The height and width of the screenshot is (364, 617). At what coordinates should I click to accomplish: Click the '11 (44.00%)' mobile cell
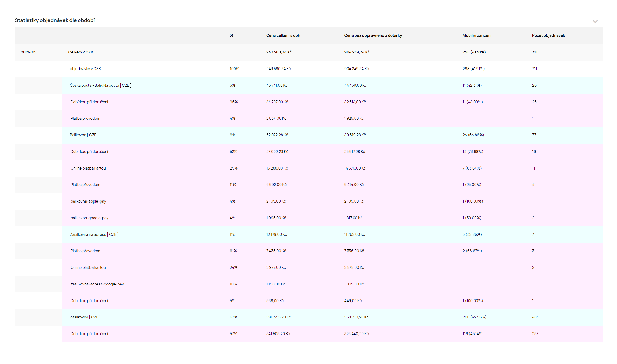472,102
